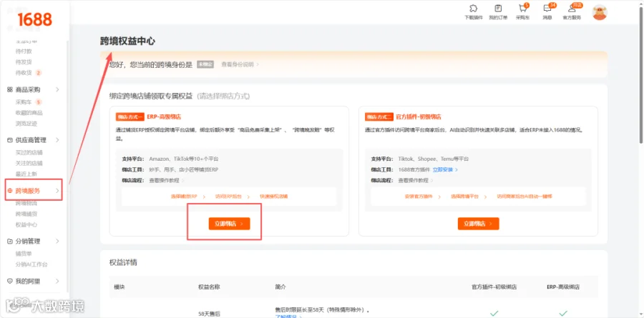Click the 权益名称 column header
This screenshot has height=318, width=644.
[209, 287]
